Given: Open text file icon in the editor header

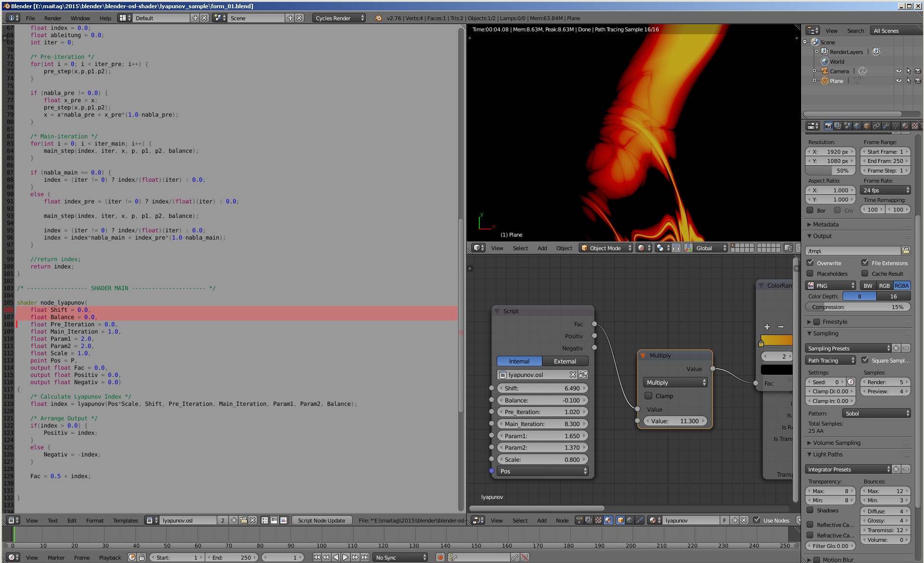Looking at the screenshot, I should pos(244,521).
